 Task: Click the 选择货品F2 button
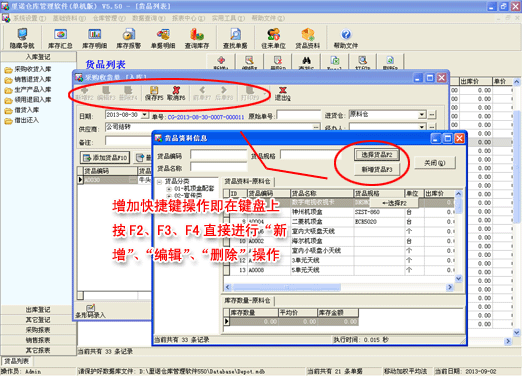[x=377, y=155]
